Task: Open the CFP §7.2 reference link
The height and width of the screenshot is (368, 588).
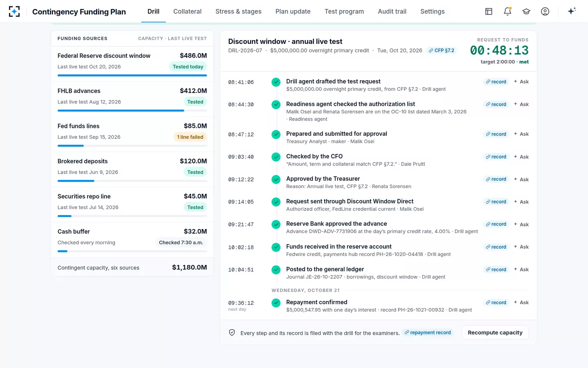Action: click(x=441, y=51)
